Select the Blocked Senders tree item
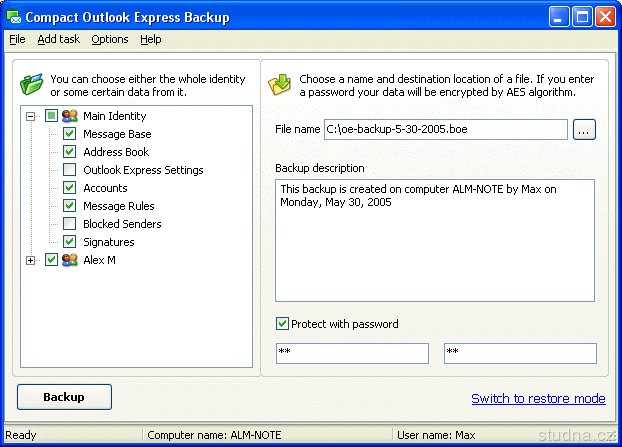 point(122,224)
